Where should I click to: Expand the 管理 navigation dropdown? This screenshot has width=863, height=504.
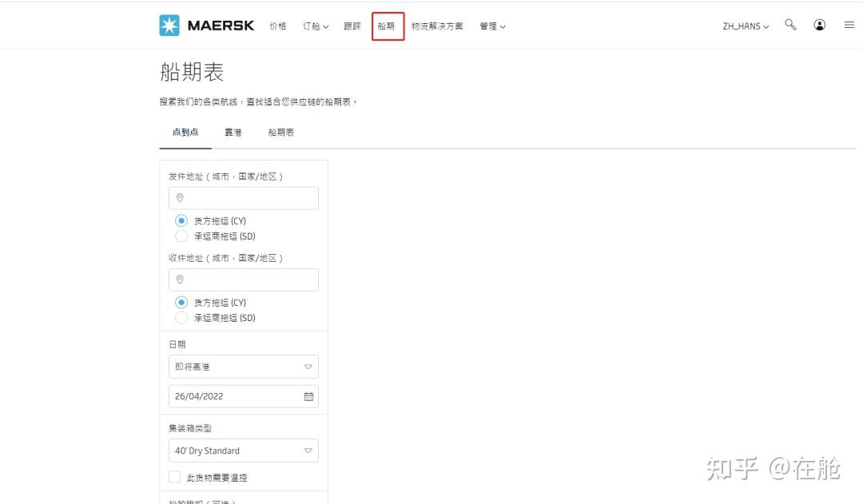[x=492, y=26]
